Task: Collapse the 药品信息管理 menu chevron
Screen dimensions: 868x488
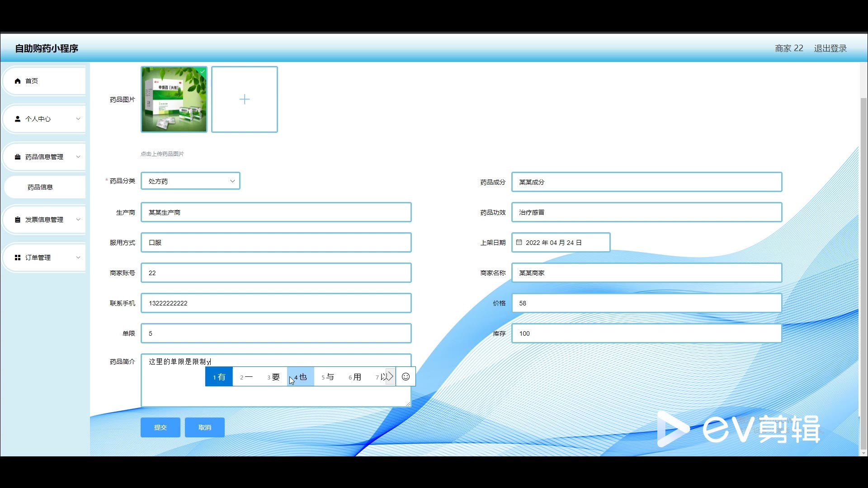Action: click(78, 157)
